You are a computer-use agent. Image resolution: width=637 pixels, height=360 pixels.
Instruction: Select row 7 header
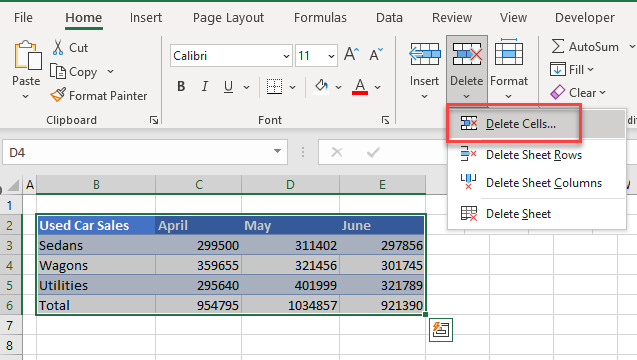(11, 325)
